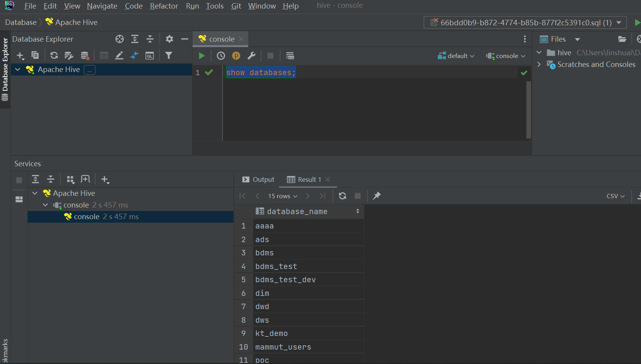Close the Result 1 tab
This screenshot has width=641, height=364.
click(328, 179)
